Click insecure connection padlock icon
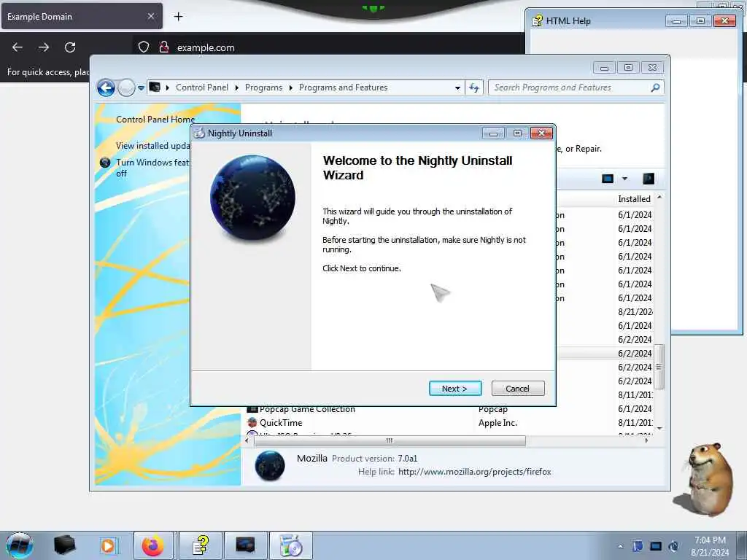Viewport: 747px width, 560px height. 164,47
